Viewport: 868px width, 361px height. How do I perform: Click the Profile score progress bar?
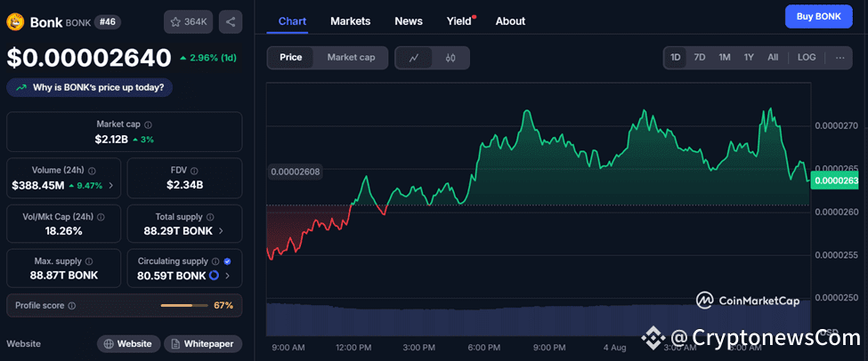click(184, 306)
